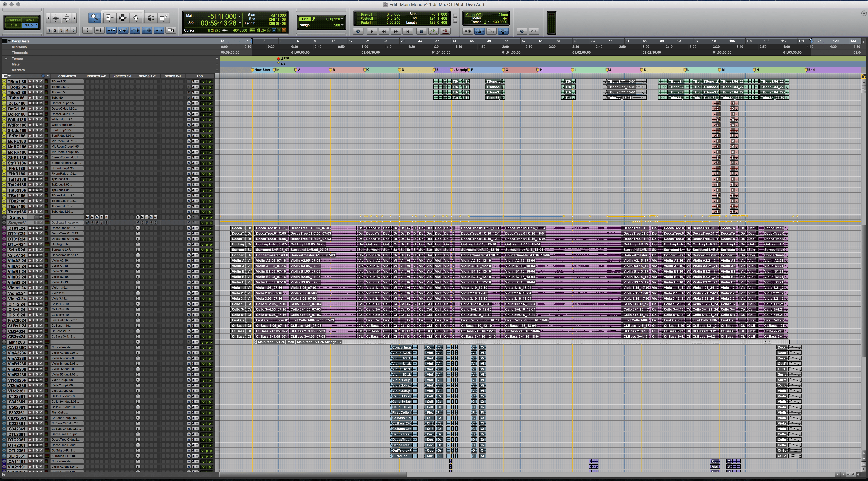The width and height of the screenshot is (868, 481).
Task: Switch to SHUFFLE edit mode
Action: pyautogui.click(x=14, y=20)
